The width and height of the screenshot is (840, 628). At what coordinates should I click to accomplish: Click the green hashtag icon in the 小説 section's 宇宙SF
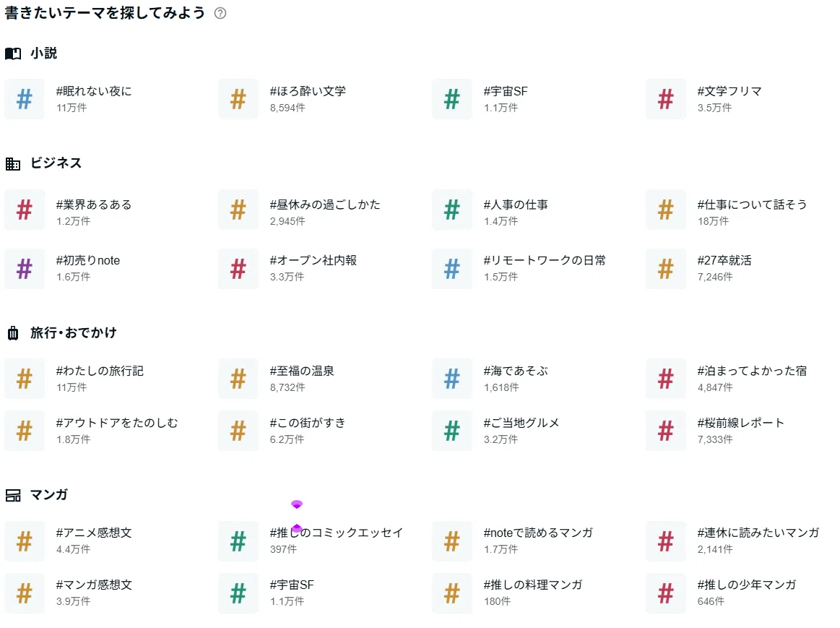point(452,99)
